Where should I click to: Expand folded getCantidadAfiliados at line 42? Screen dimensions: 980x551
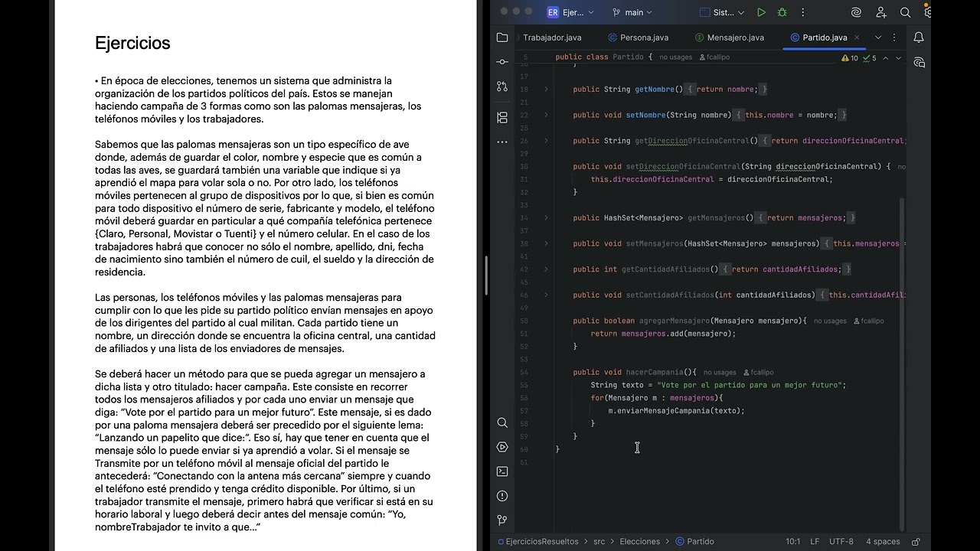click(x=546, y=269)
